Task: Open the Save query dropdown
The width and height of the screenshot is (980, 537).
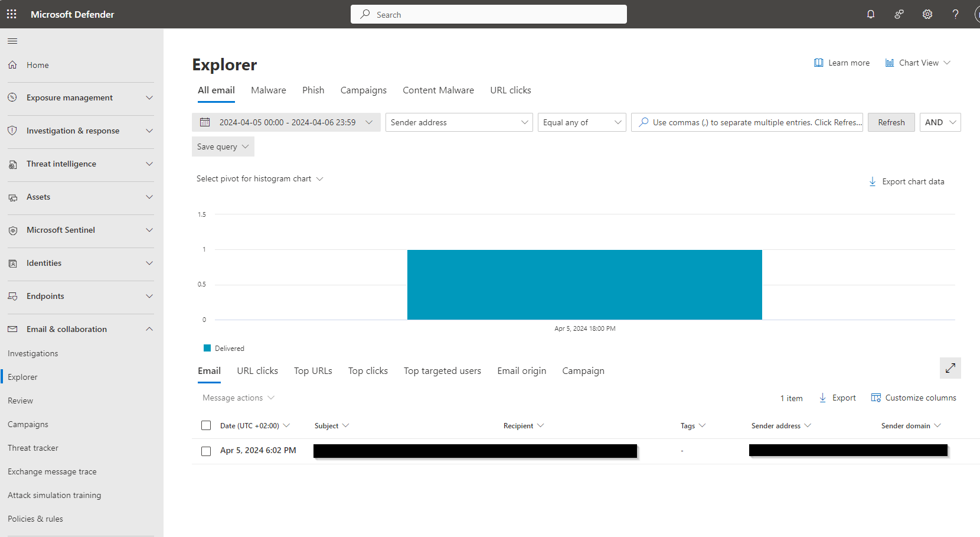Action: (x=223, y=147)
